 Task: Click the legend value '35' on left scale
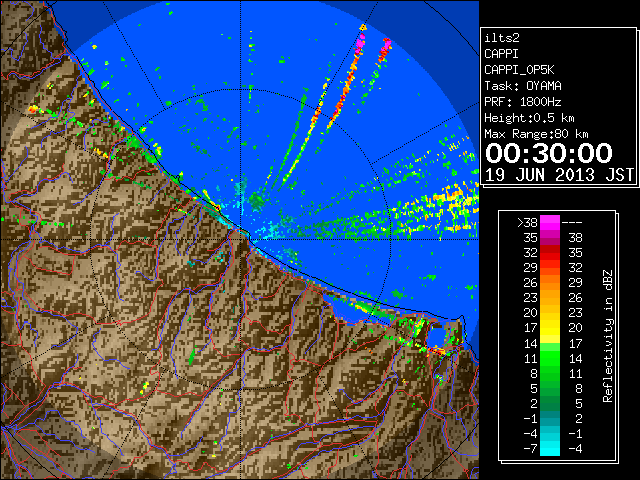530,238
